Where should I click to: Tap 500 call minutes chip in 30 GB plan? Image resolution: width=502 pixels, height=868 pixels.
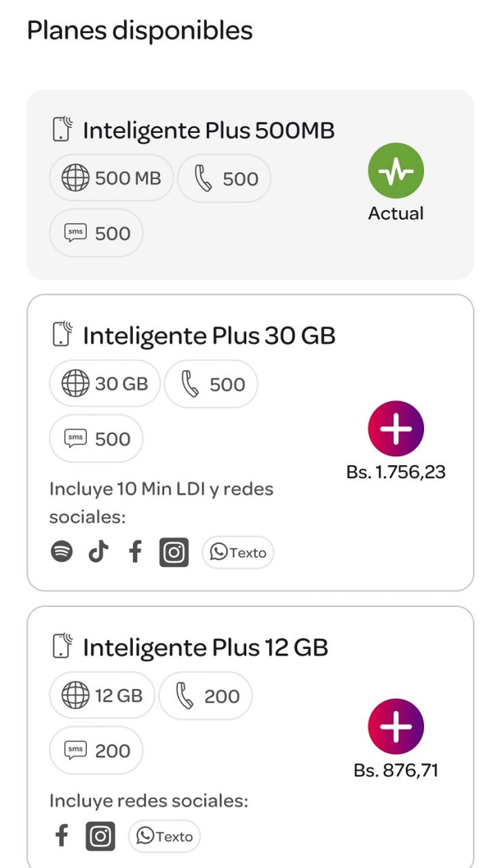(x=211, y=384)
